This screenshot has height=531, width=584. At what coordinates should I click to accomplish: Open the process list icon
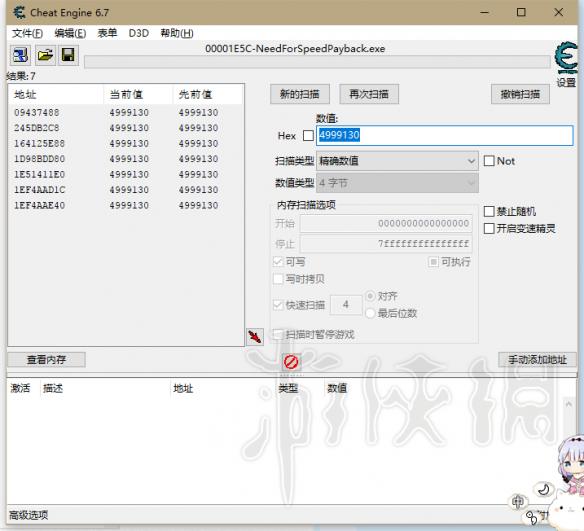point(20,55)
